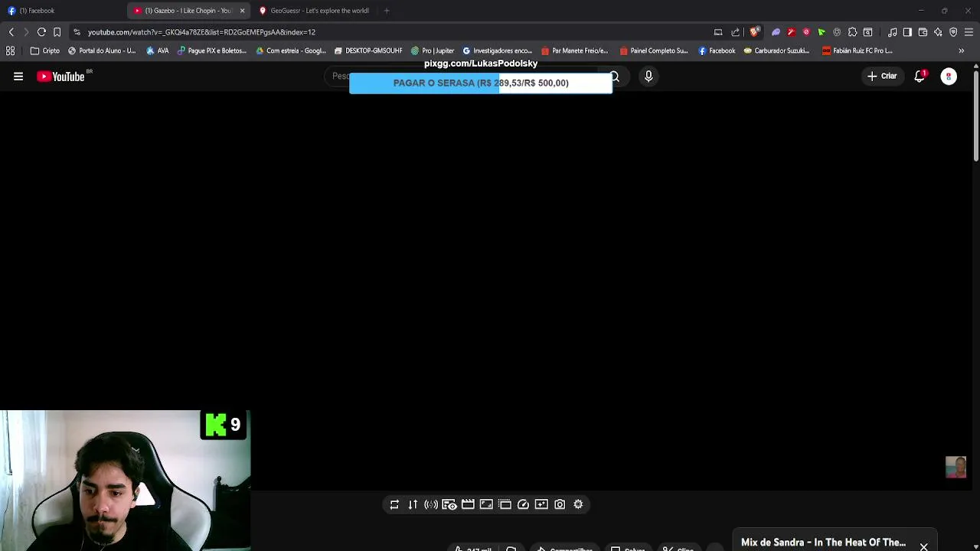Open the YouTube hamburger guide menu

(x=18, y=77)
